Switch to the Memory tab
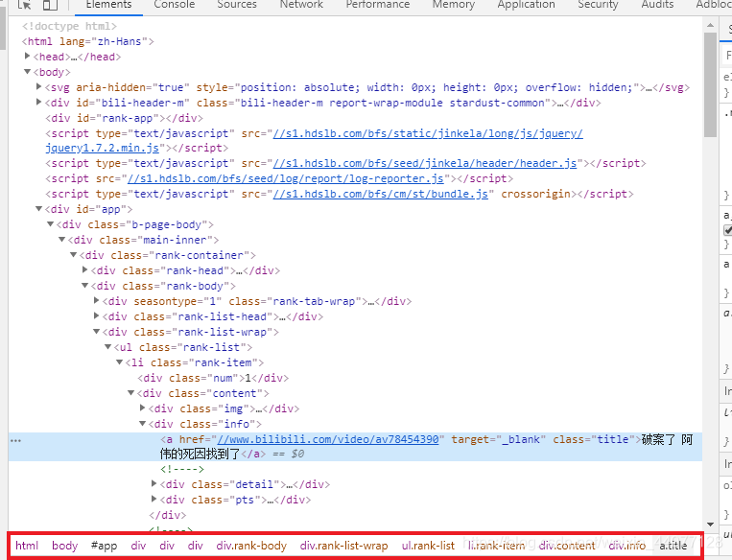The image size is (732, 560). (453, 5)
